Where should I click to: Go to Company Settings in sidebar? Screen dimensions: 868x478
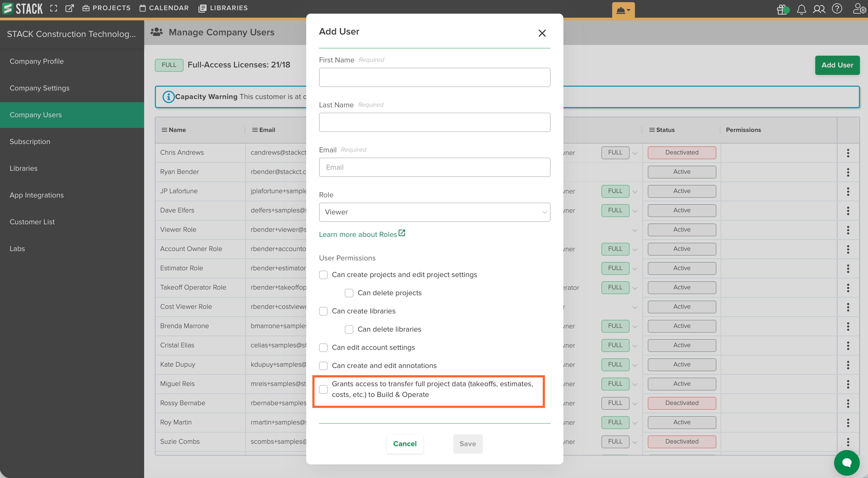click(39, 88)
